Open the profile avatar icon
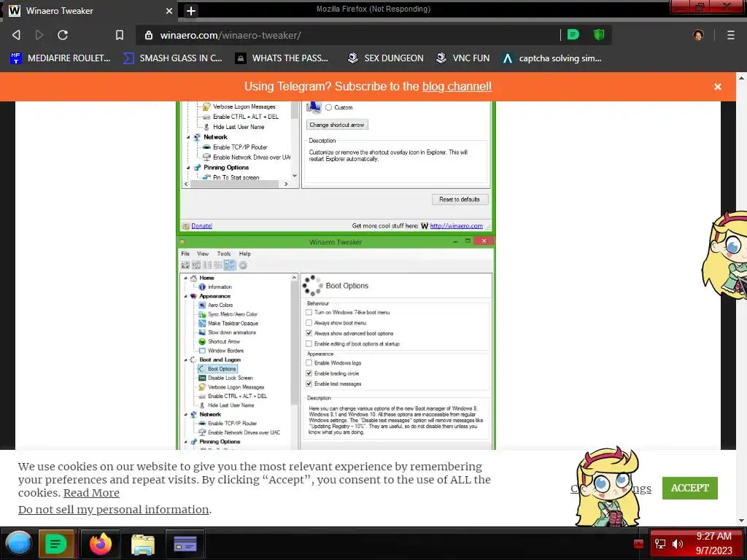Viewport: 747px width, 560px height. click(x=698, y=35)
